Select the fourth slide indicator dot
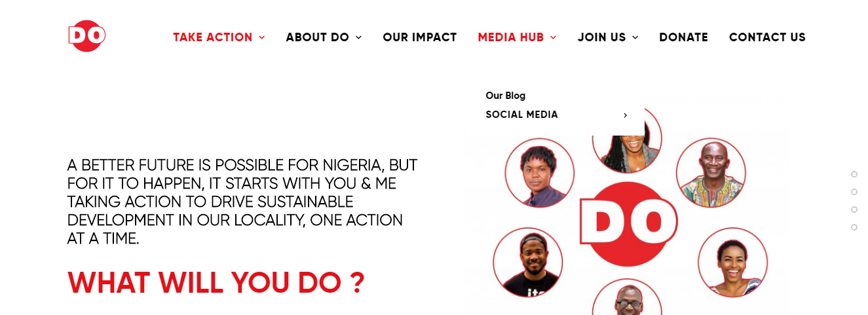Viewport: 868px width, 315px height. click(x=854, y=227)
